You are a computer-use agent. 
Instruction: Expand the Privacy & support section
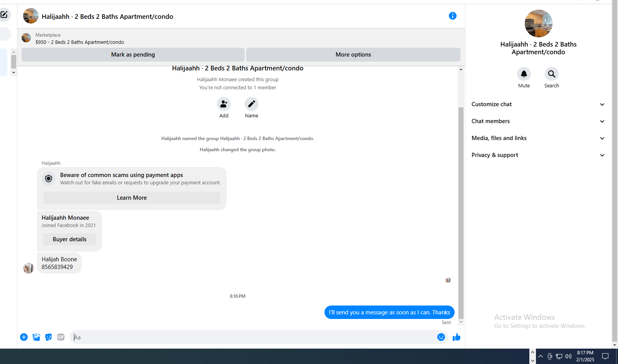tap(538, 155)
